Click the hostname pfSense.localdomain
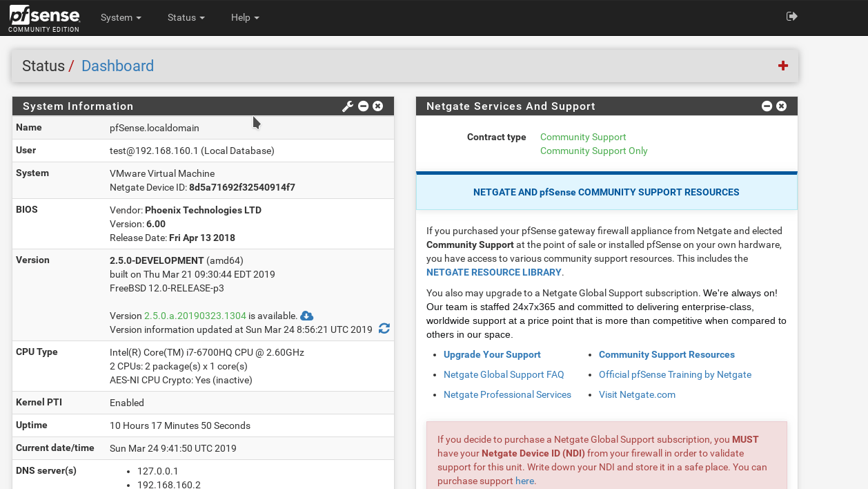Viewport: 868px width, 489px height. [x=155, y=128]
